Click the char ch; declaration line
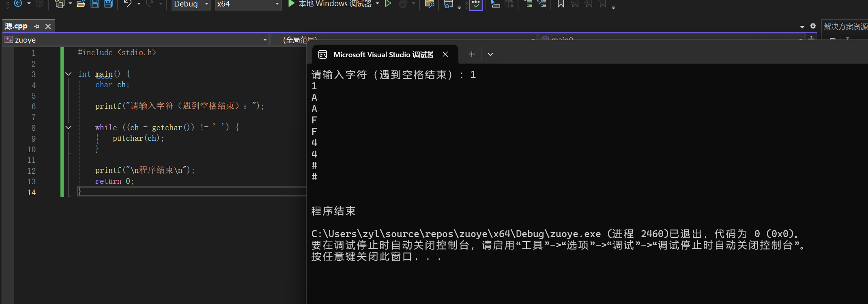Image resolution: width=868 pixels, height=304 pixels. tap(112, 85)
